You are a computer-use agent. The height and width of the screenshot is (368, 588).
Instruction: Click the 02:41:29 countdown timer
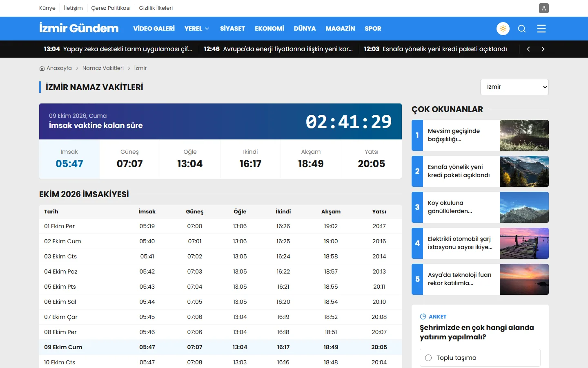click(349, 121)
